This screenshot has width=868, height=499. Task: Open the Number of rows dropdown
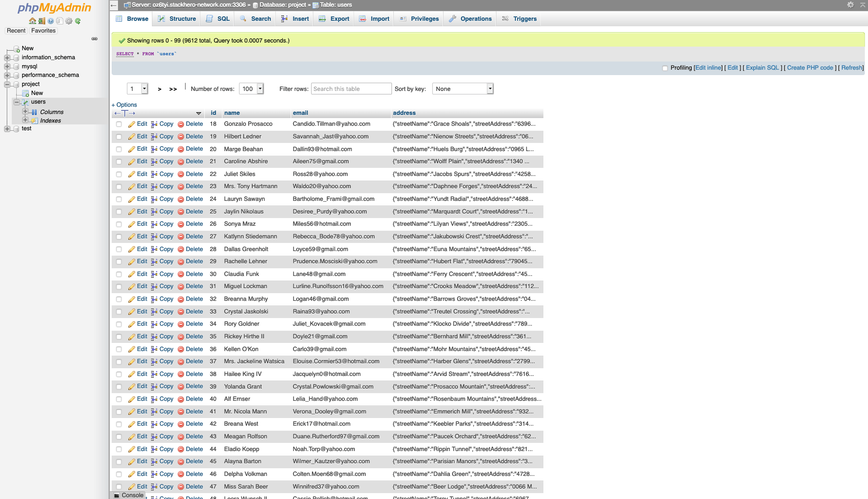[x=251, y=89]
